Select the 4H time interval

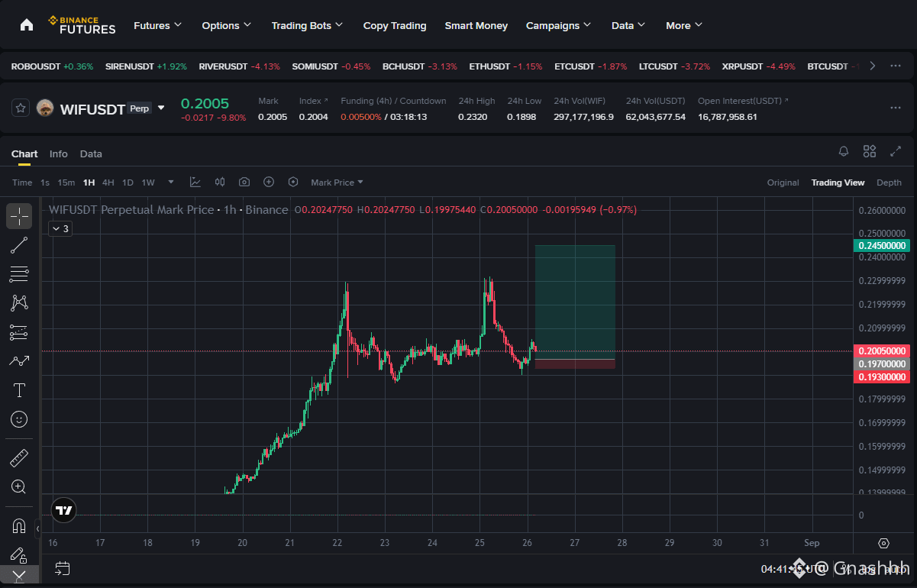click(x=108, y=183)
